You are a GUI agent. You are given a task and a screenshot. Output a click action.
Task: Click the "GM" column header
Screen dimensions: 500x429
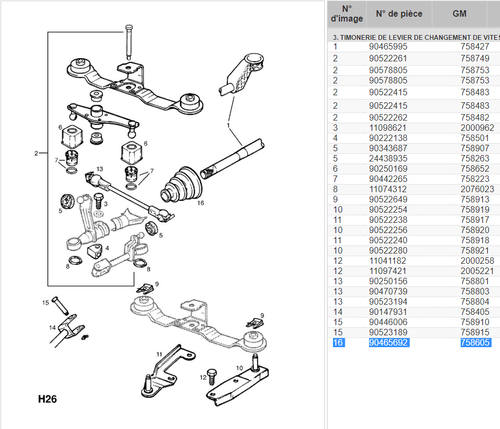click(x=459, y=14)
